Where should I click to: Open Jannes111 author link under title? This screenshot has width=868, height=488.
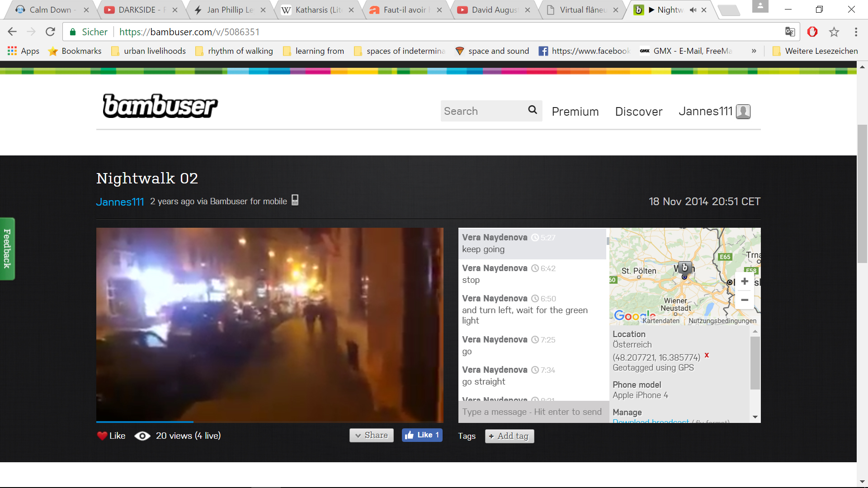[x=120, y=202]
